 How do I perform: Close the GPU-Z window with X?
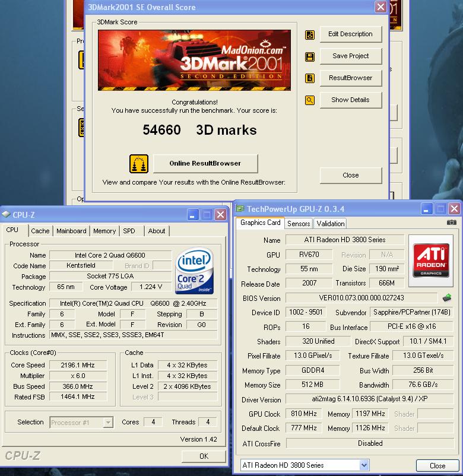tap(454, 209)
